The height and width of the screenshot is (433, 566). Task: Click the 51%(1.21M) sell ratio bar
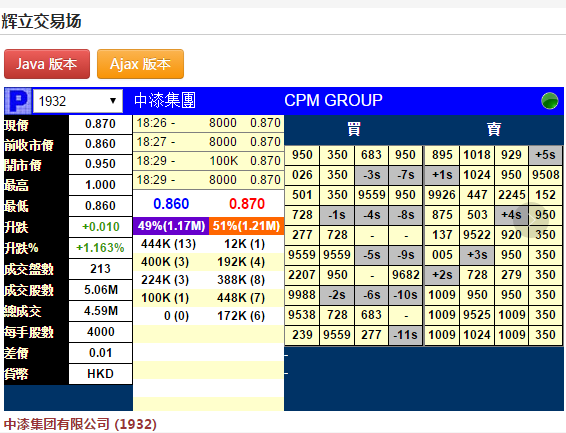point(247,226)
